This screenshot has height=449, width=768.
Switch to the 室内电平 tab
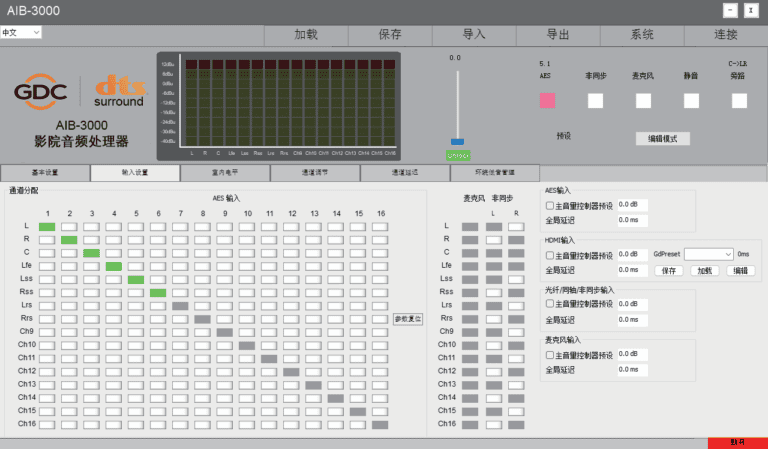click(x=225, y=173)
